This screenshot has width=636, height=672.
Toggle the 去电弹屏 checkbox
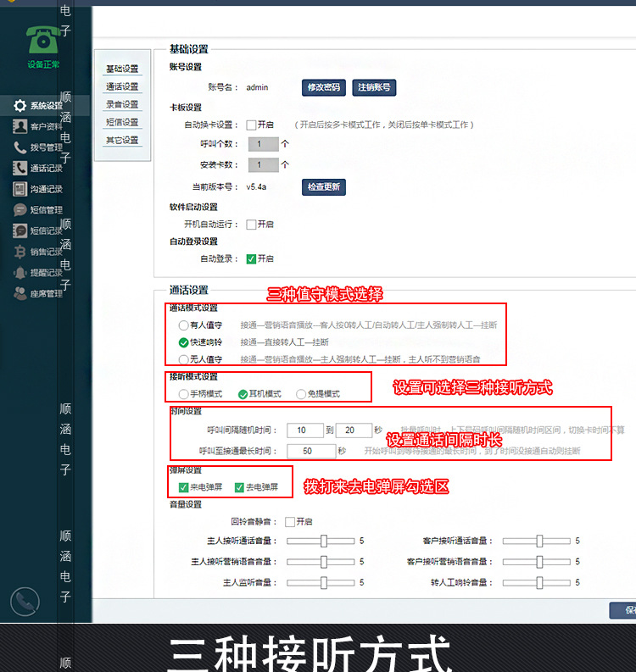[x=239, y=487]
